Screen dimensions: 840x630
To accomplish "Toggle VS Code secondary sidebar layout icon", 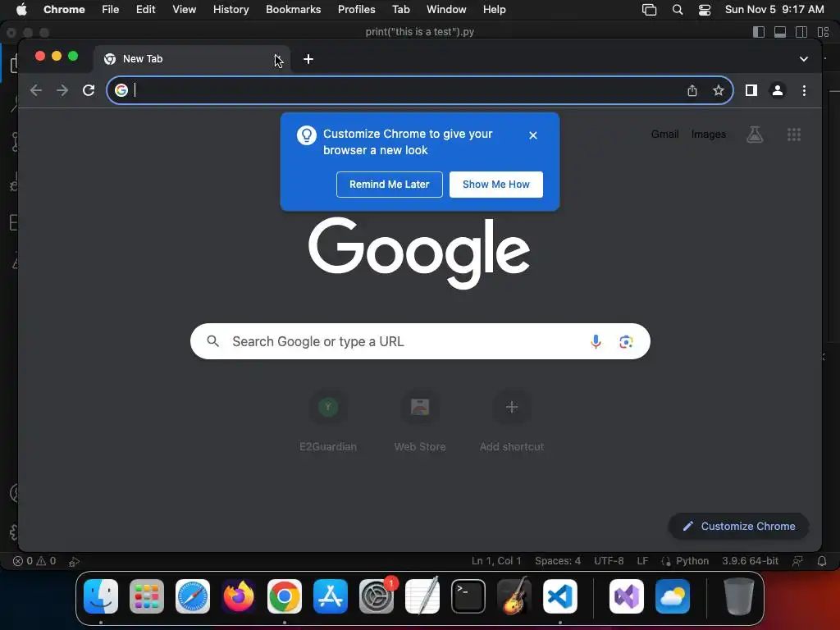I will pos(801,32).
